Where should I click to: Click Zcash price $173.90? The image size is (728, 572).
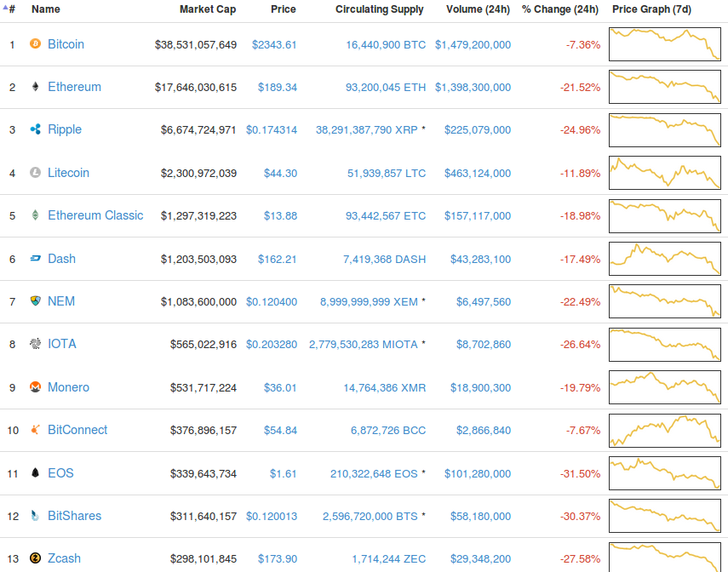(278, 559)
